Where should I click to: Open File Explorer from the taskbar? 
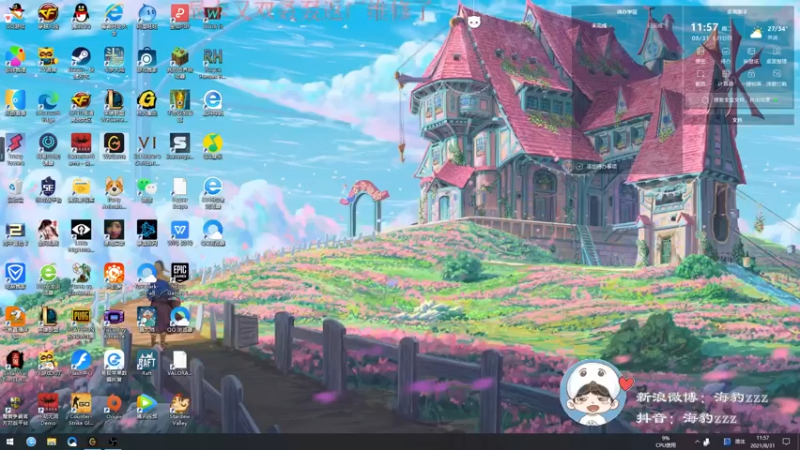(x=52, y=442)
